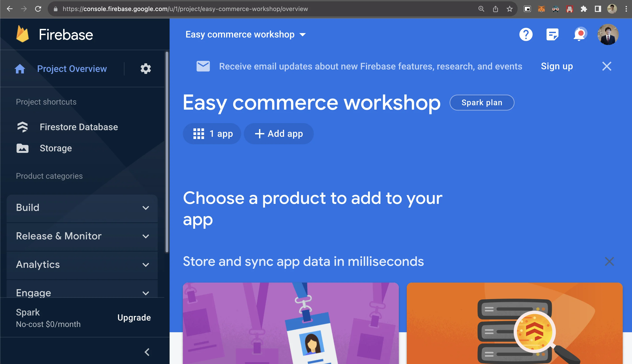Open the account avatar in Firebase header

tap(608, 34)
